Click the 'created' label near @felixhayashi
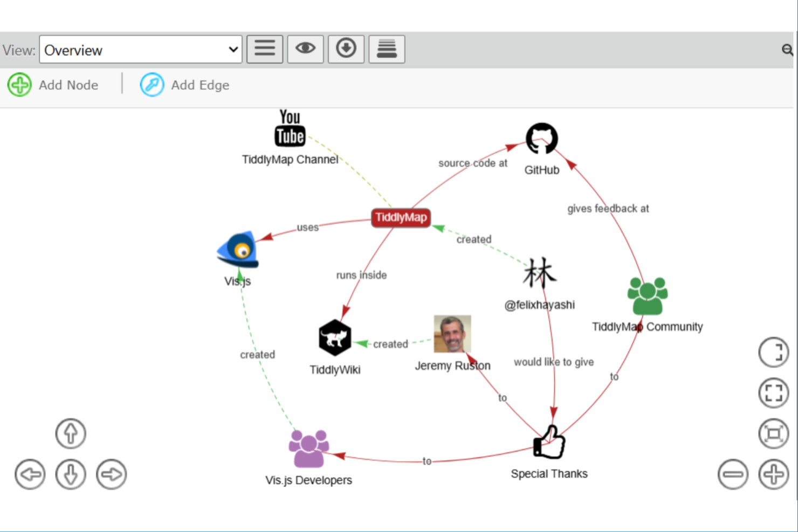 [474, 239]
